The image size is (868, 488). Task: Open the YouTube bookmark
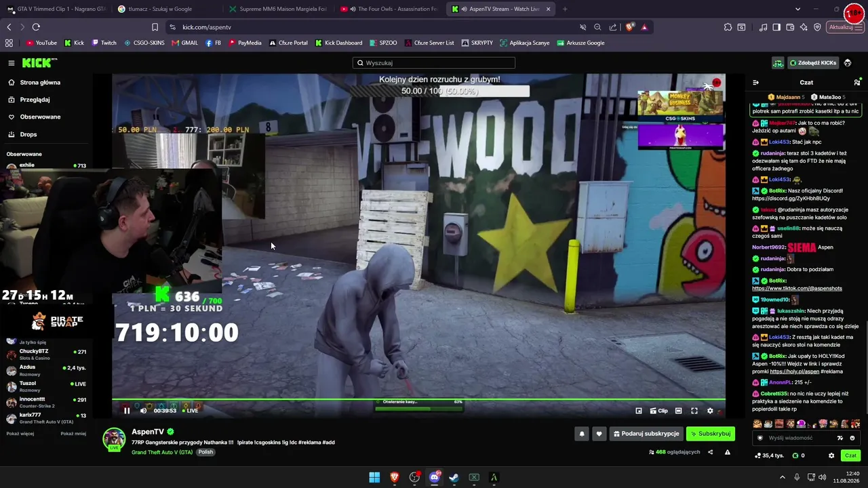point(41,43)
